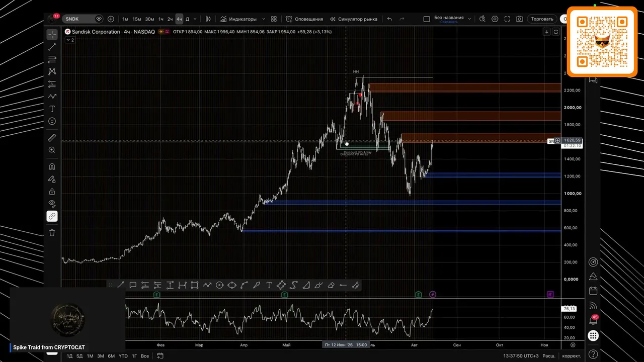Take a chart snapshot with camera icon
Viewport: 644px width, 362px height.
[x=520, y=19]
